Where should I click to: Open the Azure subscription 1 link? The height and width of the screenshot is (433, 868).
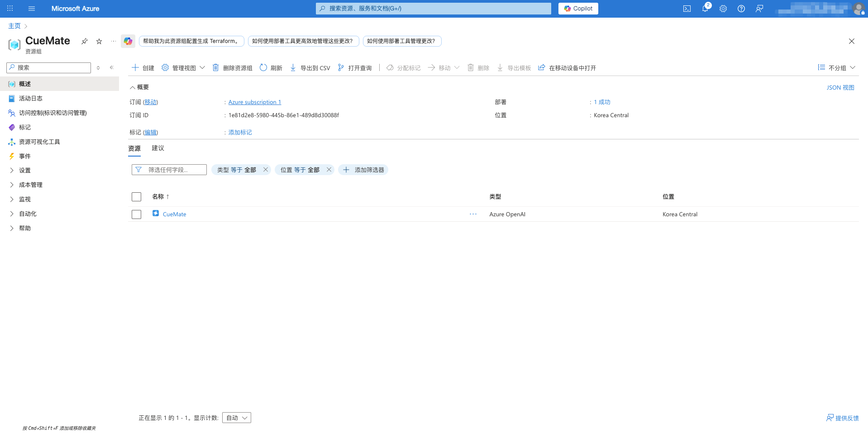254,102
